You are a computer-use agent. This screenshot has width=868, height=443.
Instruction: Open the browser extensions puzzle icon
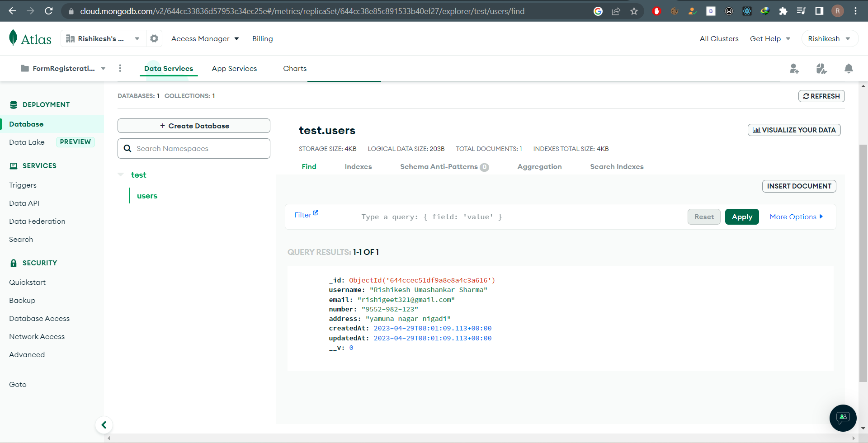[783, 11]
